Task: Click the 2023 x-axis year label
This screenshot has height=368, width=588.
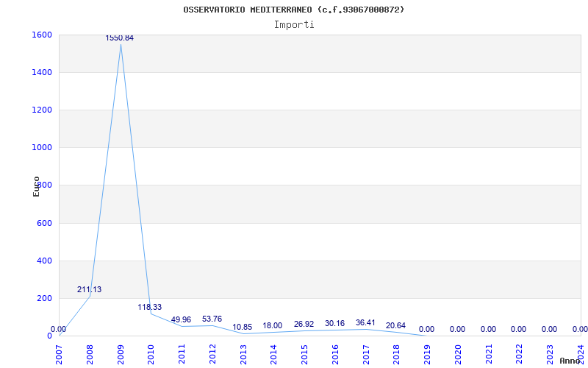Action: click(550, 355)
